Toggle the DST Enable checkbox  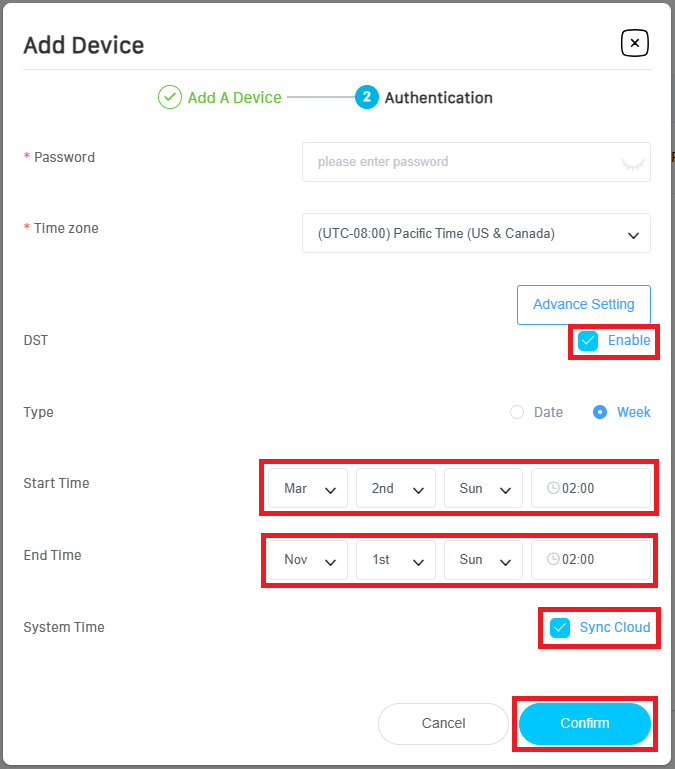(589, 341)
